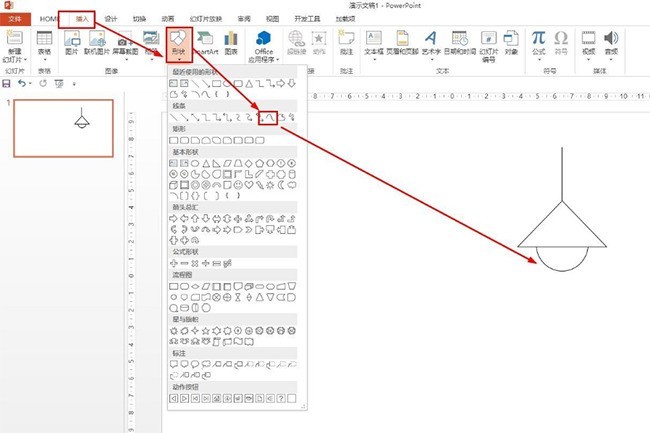
Task: Select the Cloud shape in basic shapes
Action: click(292, 185)
